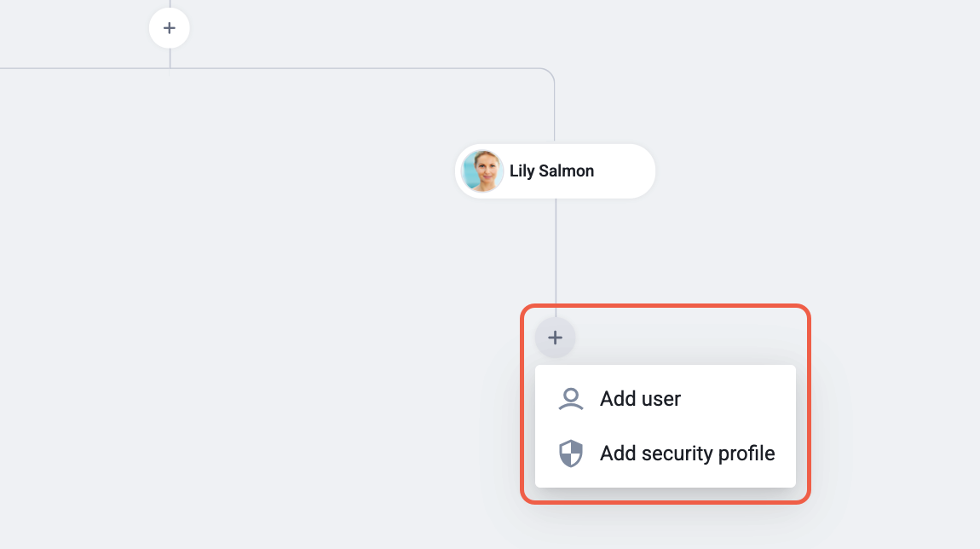Click the avatar picture on Lily's node
980x549 pixels.
point(481,170)
